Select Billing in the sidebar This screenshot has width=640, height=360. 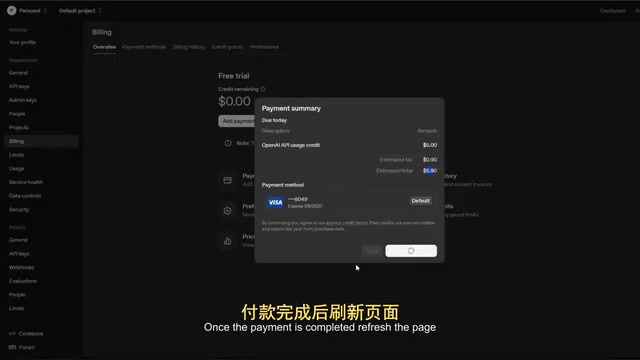[41, 141]
